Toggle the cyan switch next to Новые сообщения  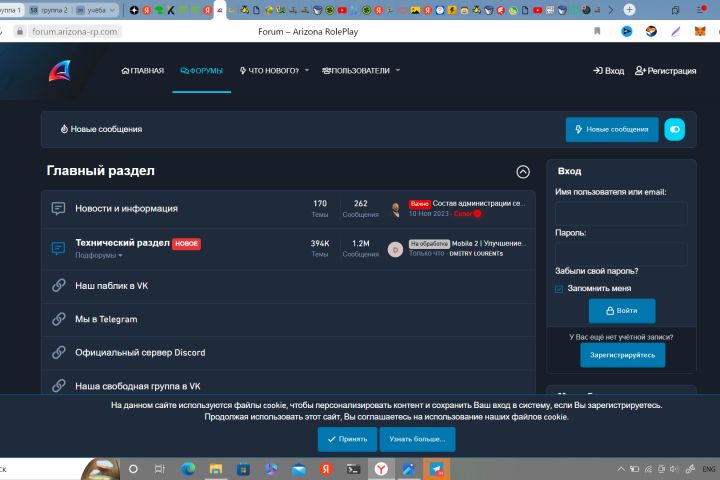[x=675, y=130]
